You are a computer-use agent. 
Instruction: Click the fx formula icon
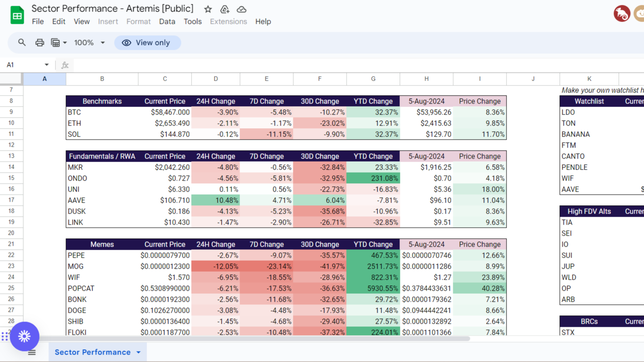point(65,65)
